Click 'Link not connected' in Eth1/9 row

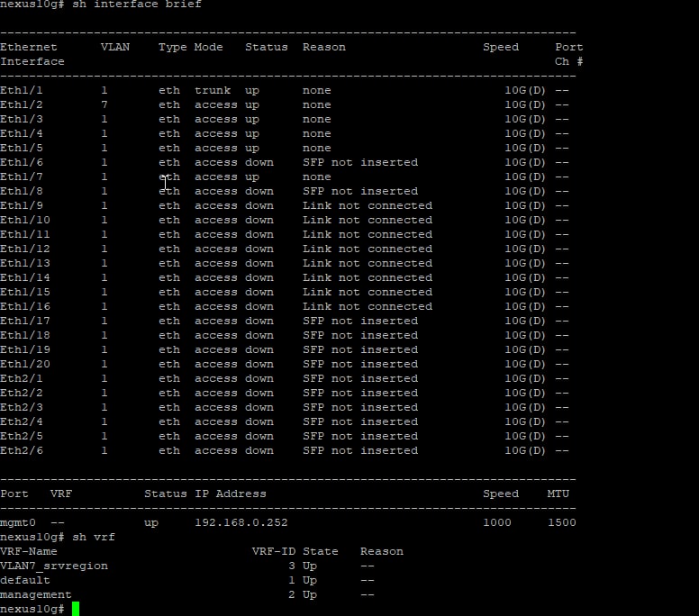(368, 205)
